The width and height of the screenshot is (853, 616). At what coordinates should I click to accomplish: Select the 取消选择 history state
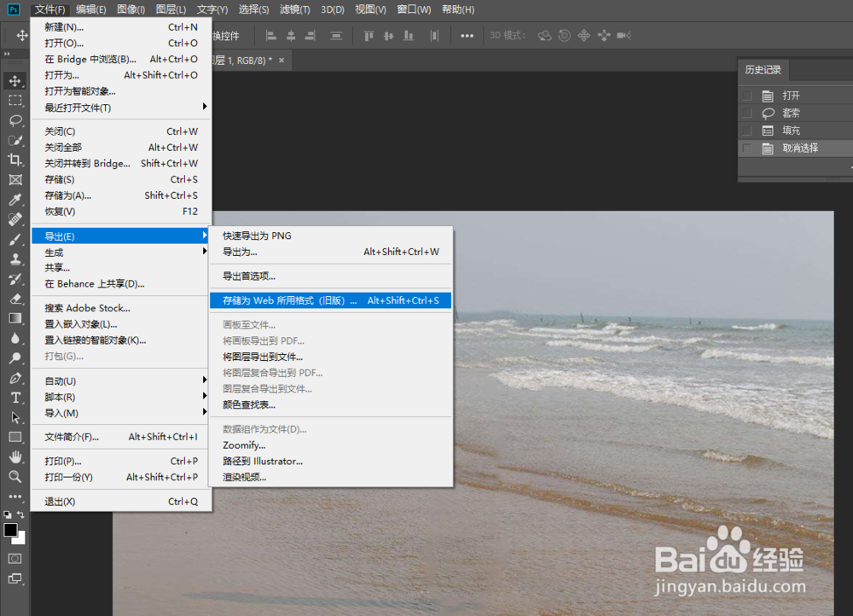(x=798, y=147)
